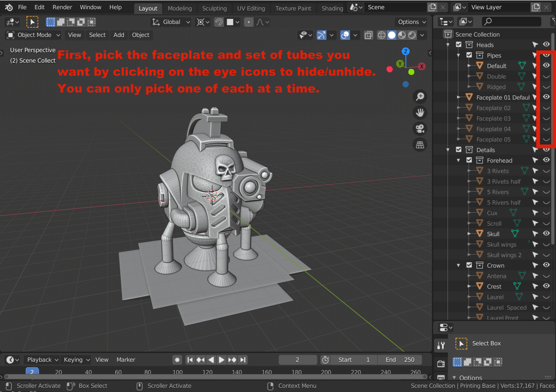556x392 pixels.
Task: Uncheck the Heads collection checkbox
Action: tap(459, 45)
